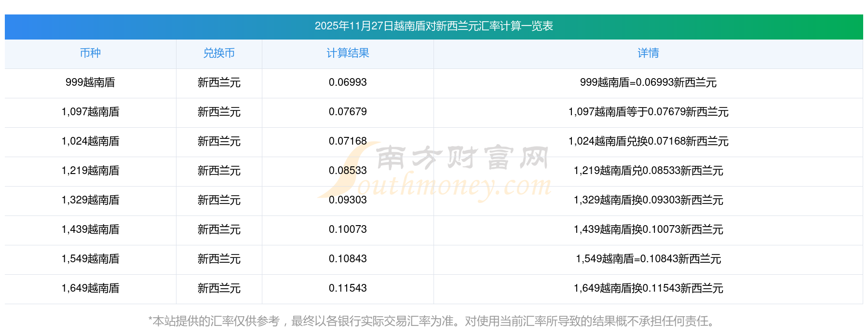Screen dimensions: 868x336
Task: Click '新西兰元' in the 1,549越南盾 row
Action: pos(219,259)
